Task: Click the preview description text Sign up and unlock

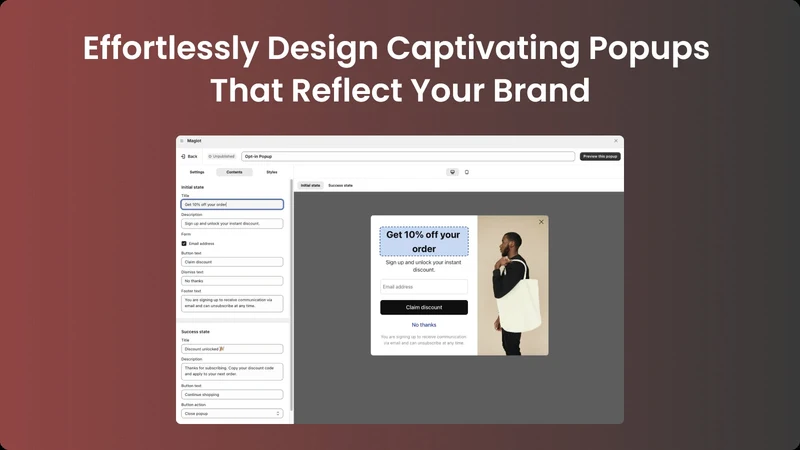Action: point(423,266)
